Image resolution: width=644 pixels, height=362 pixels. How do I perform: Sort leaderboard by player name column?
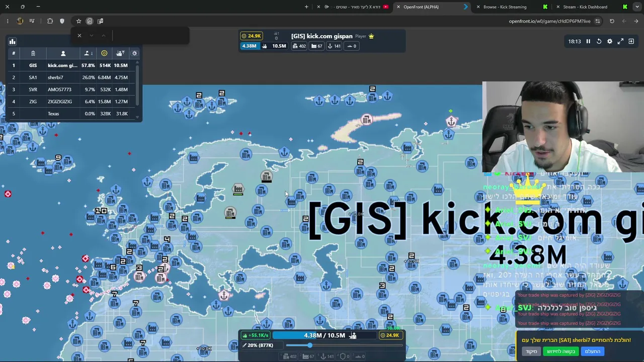(63, 53)
